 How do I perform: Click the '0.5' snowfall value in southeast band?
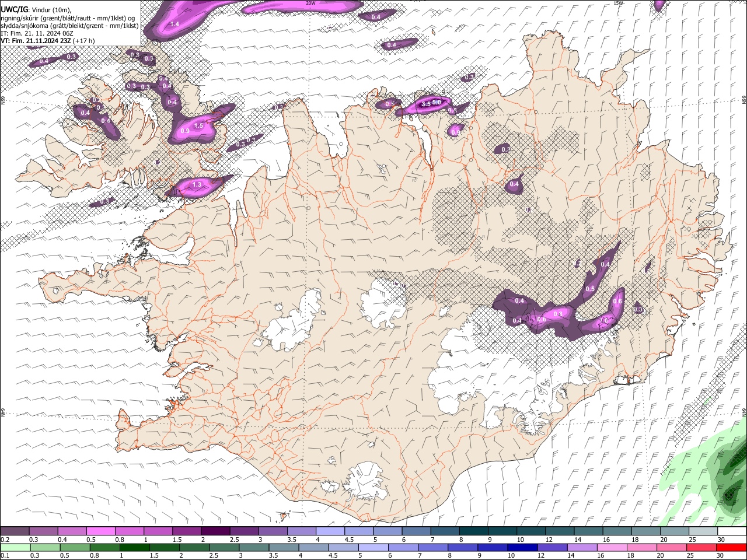pyautogui.click(x=590, y=289)
